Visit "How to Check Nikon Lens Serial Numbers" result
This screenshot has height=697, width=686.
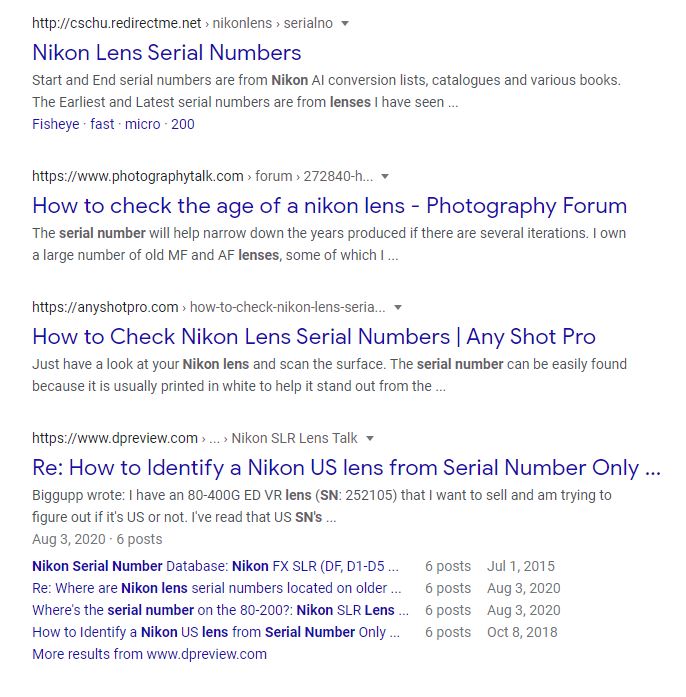point(313,337)
